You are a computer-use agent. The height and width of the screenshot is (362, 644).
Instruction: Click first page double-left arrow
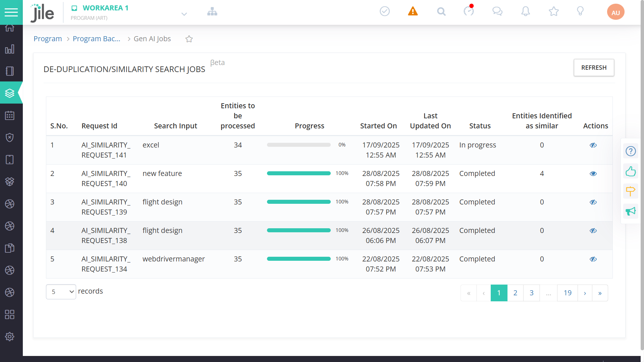(469, 293)
